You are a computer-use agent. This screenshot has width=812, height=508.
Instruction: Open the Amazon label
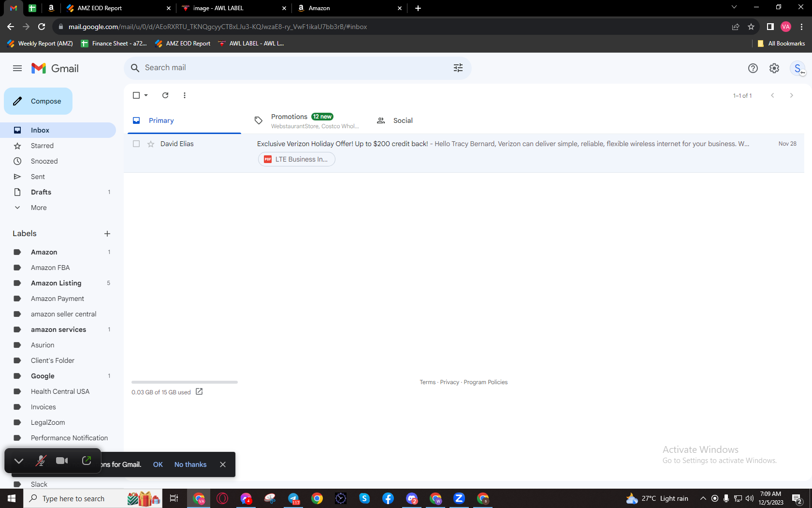58,252
